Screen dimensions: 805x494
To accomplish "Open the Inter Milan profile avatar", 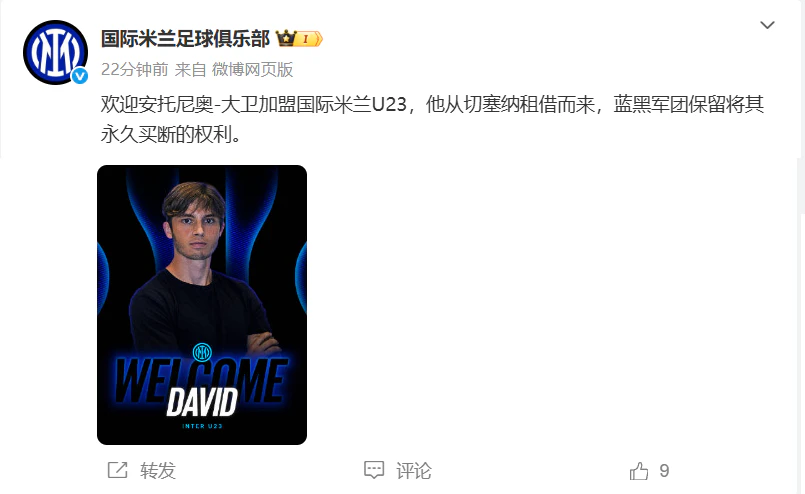I will coord(55,52).
